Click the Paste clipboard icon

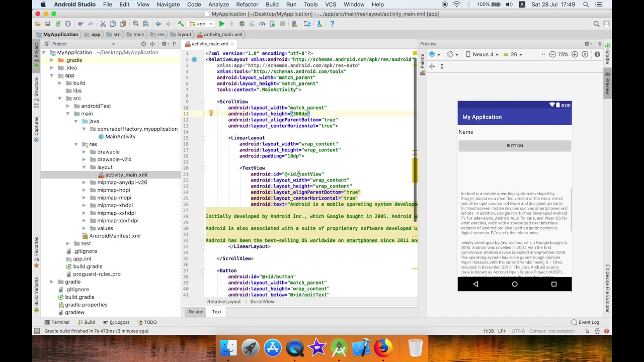click(x=123, y=24)
